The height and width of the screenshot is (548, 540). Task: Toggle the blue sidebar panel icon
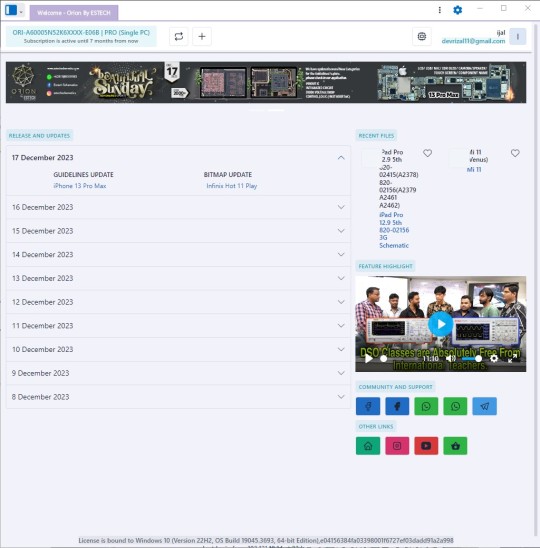(x=11, y=10)
